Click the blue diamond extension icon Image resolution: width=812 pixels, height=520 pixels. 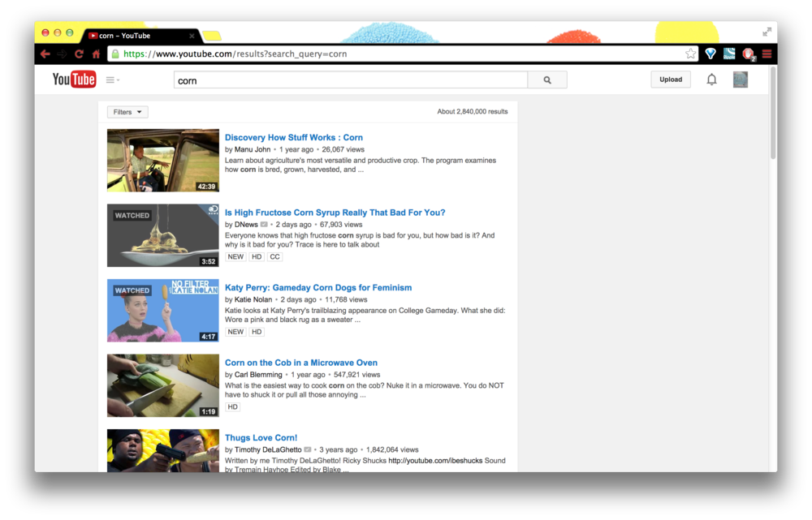tap(710, 54)
